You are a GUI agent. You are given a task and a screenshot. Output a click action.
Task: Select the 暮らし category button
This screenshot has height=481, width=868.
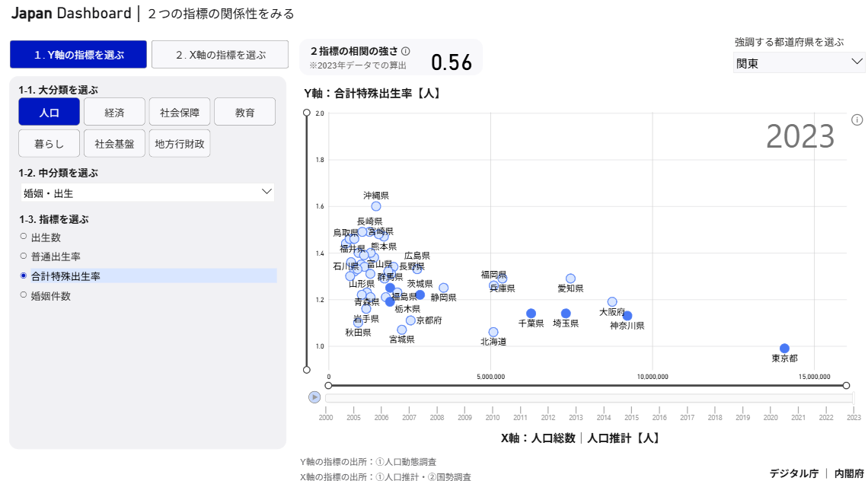(49, 143)
